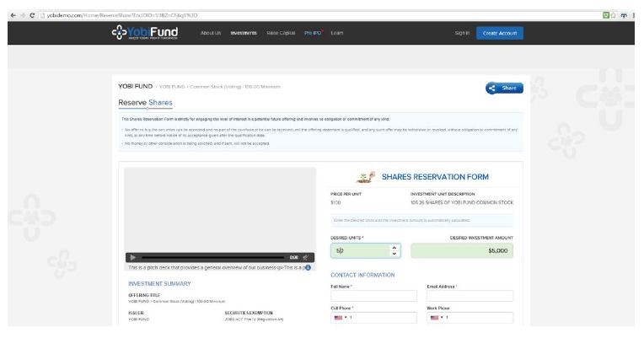The width and height of the screenshot is (644, 338).
Task: Click the Create Account button
Action: (x=499, y=33)
